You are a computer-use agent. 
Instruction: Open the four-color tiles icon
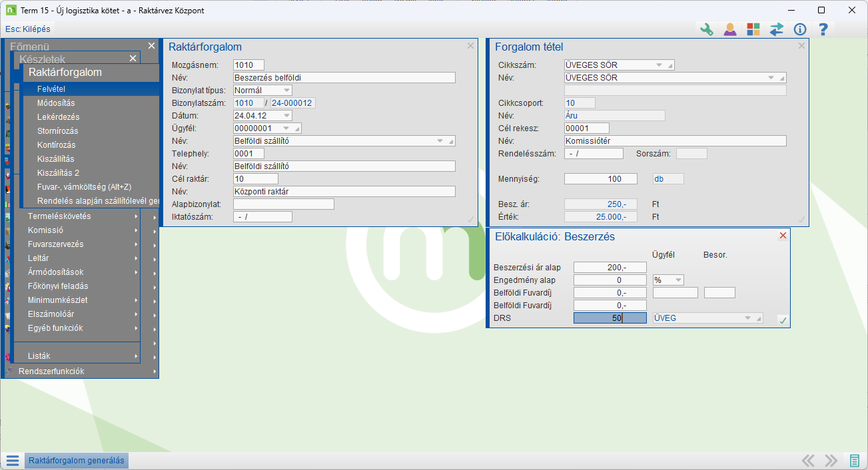tap(753, 29)
